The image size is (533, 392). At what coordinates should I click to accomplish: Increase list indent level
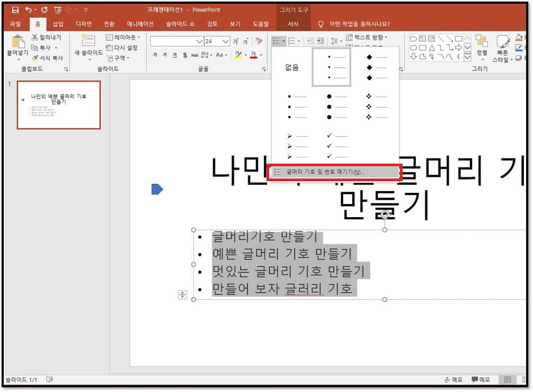point(321,41)
